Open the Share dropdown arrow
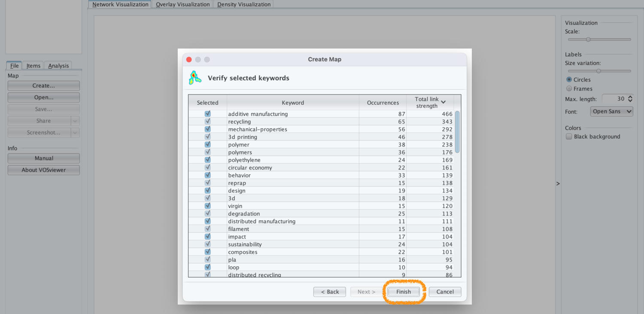The height and width of the screenshot is (314, 644). 75,121
